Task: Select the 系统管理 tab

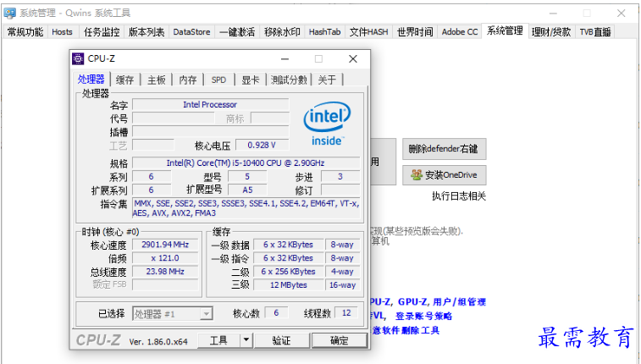Action: [x=505, y=30]
